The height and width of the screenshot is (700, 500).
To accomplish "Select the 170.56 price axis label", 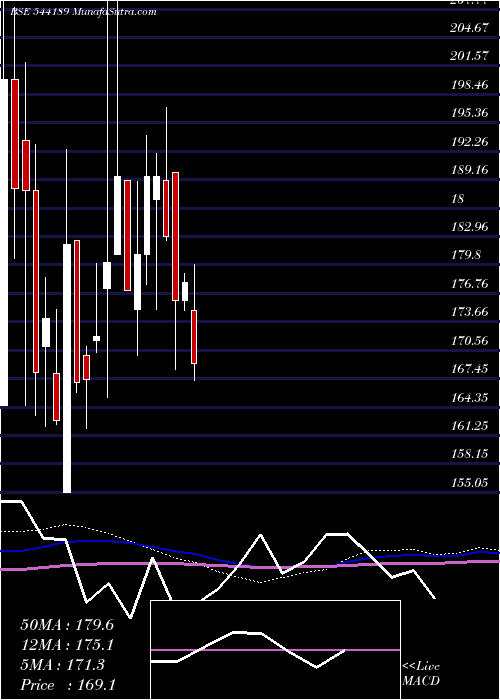I will 468,341.
